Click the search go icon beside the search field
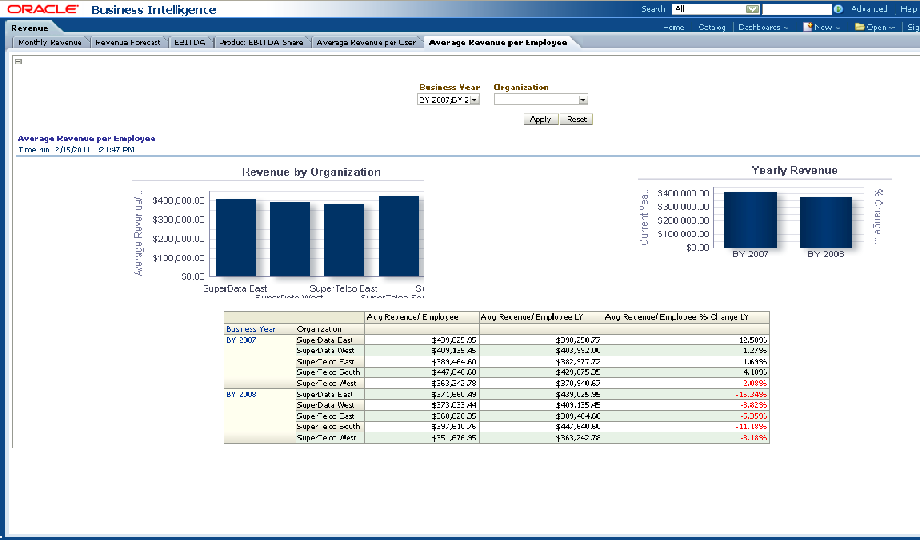Viewport: 920px width, 540px height. tap(838, 9)
